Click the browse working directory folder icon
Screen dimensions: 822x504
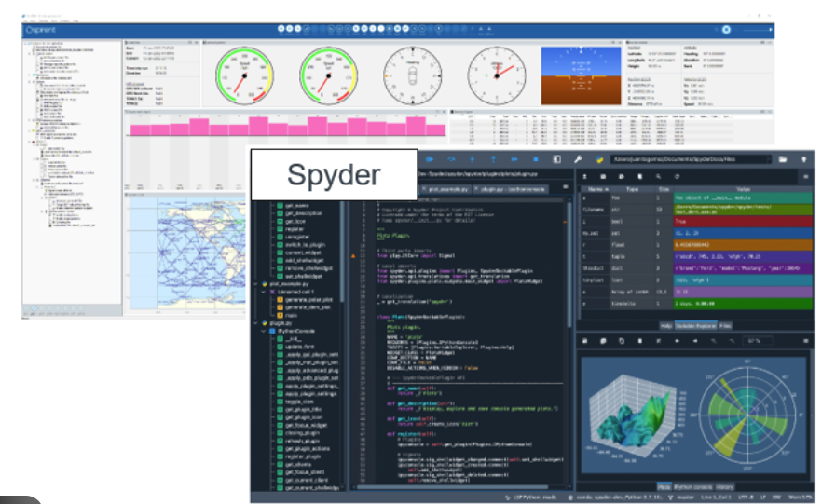pos(784,159)
